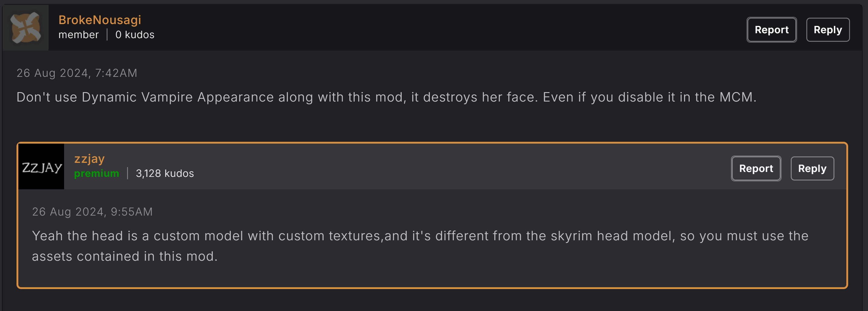
Task: Reply to zzjay's comment
Action: pyautogui.click(x=812, y=168)
